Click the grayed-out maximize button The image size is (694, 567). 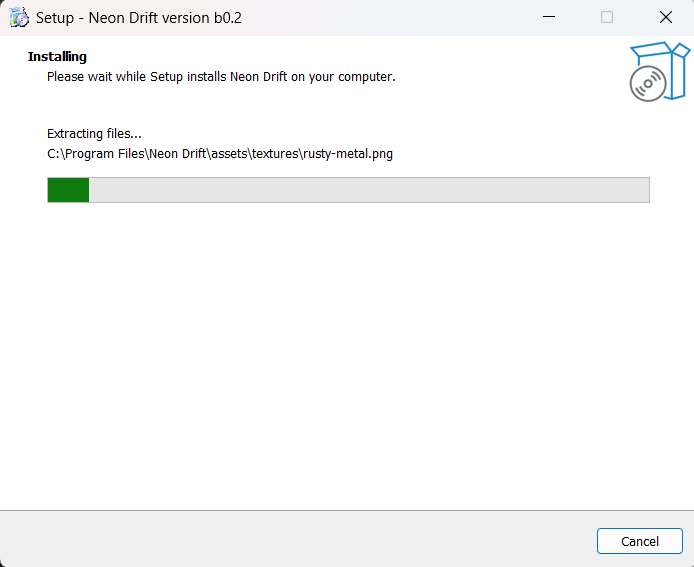pyautogui.click(x=607, y=17)
